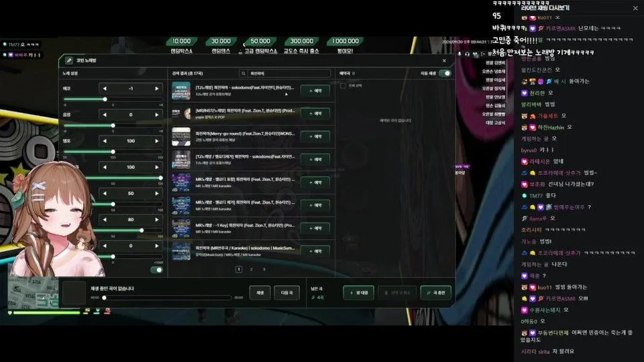Close the 라이브 채팅 다시보기 chat panel
The image size is (644, 362).
(635, 8)
